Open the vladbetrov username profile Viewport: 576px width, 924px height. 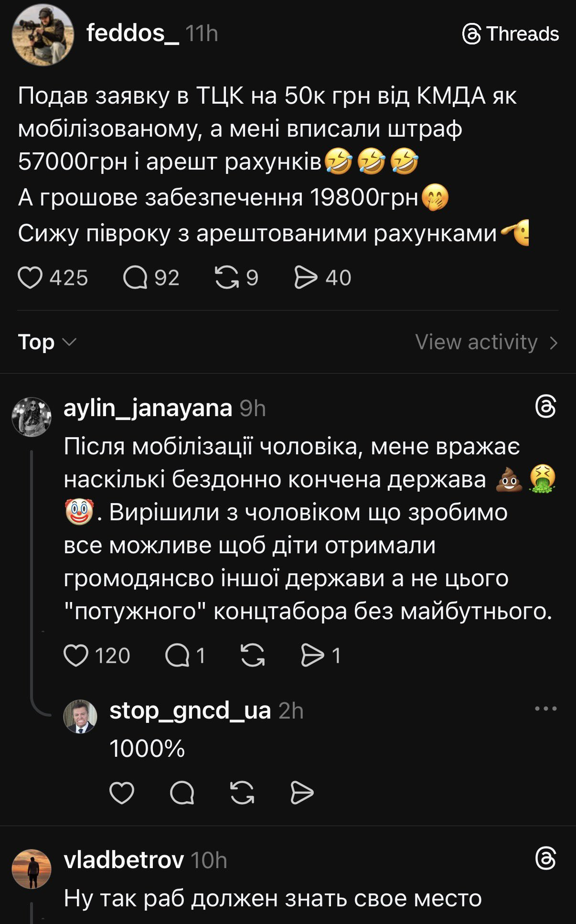click(x=124, y=860)
